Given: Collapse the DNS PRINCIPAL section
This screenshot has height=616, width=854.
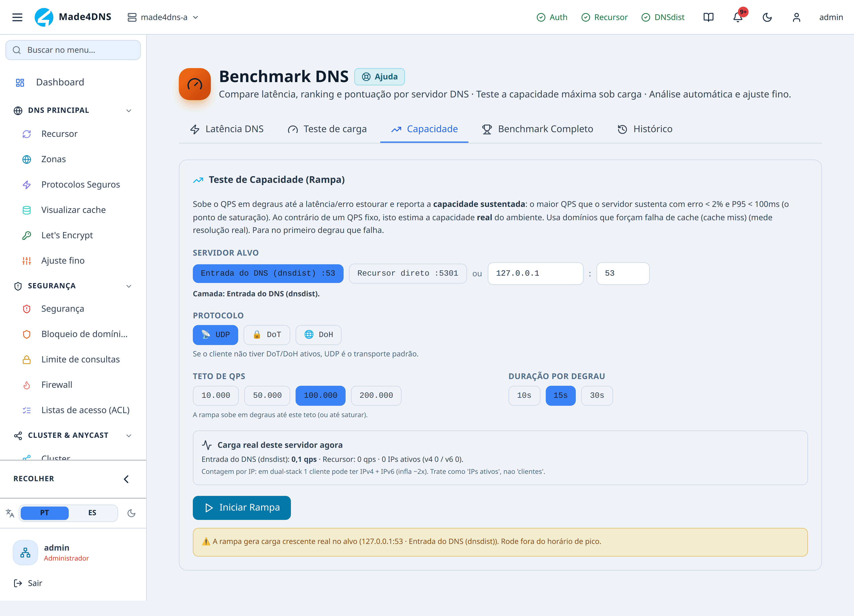Looking at the screenshot, I should pyautogui.click(x=73, y=110).
